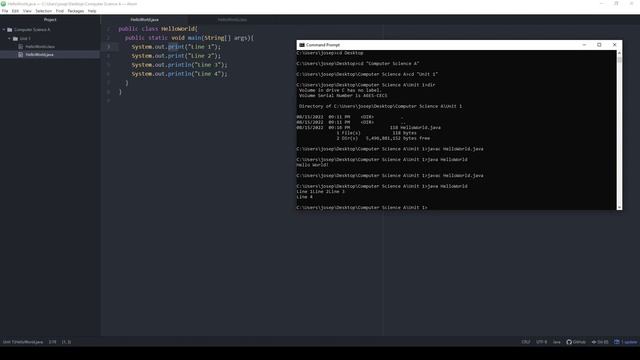This screenshot has height=360, width=640.
Task: Click the Computer Science A folder icon
Action: coord(10,29)
